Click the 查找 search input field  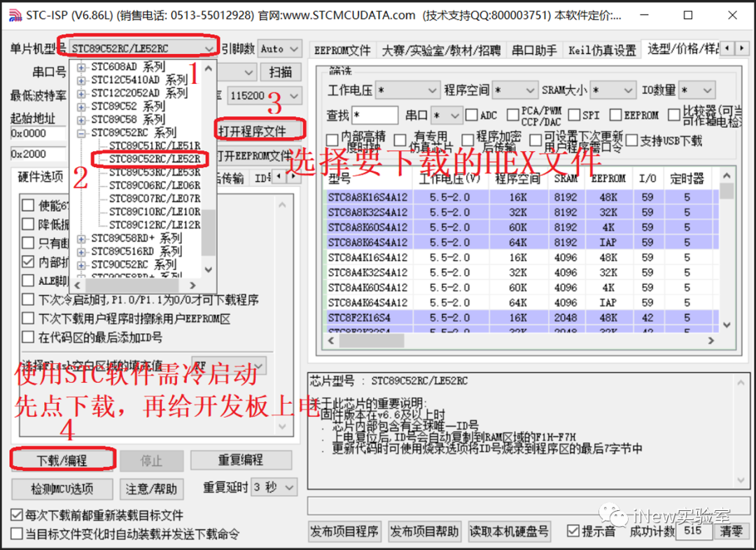click(x=374, y=115)
